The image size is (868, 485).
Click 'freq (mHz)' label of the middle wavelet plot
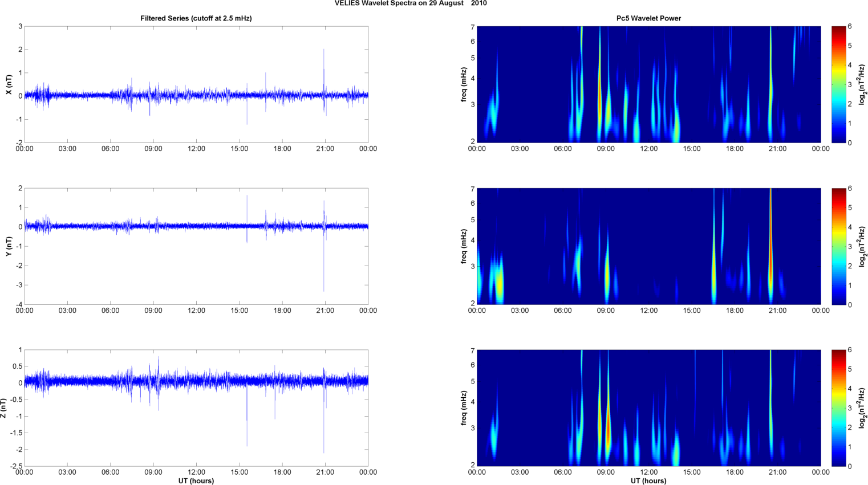464,246
